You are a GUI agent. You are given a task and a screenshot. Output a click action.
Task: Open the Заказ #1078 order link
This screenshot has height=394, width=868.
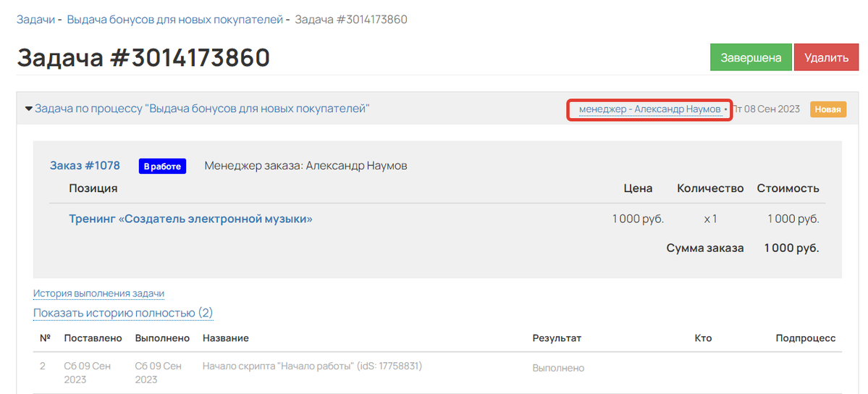point(85,166)
